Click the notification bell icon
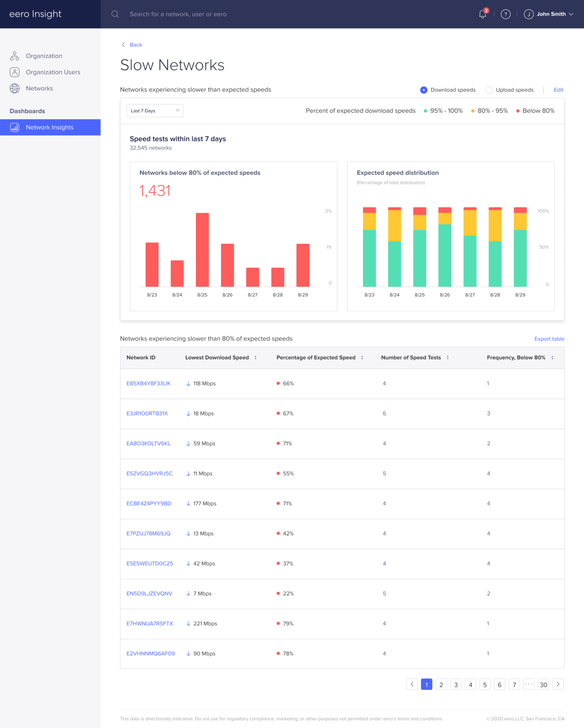 coord(482,14)
